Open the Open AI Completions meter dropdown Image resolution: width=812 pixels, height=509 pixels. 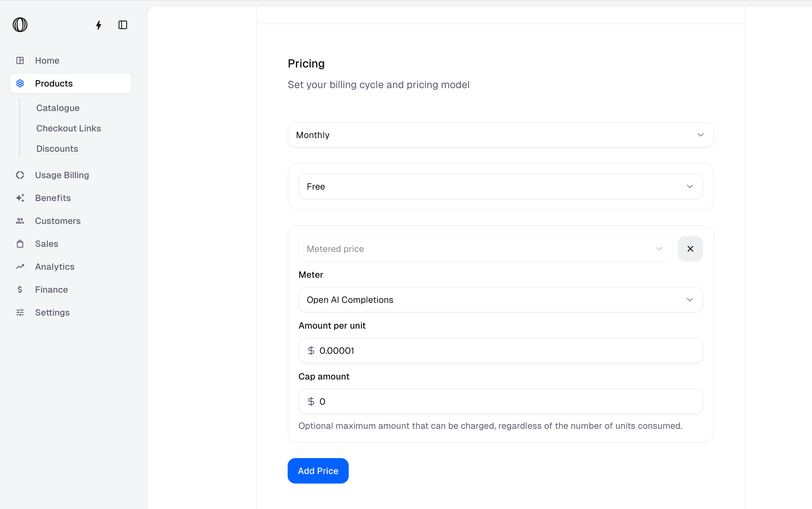pos(500,300)
